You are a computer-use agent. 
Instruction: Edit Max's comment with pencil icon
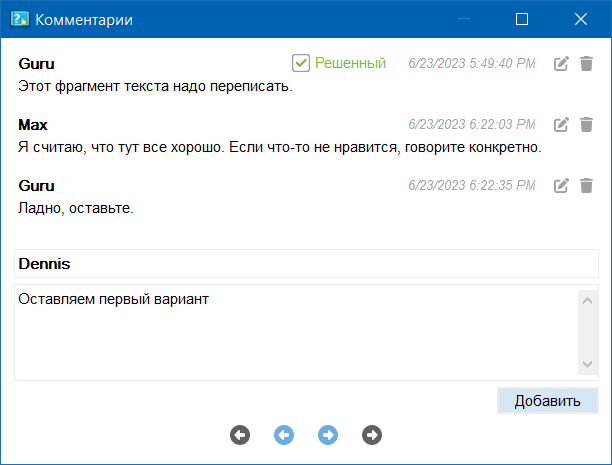pos(562,125)
